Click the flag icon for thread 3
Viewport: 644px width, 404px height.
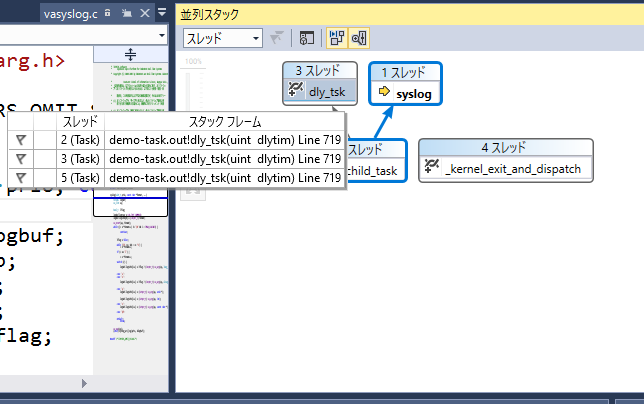tap(20, 158)
